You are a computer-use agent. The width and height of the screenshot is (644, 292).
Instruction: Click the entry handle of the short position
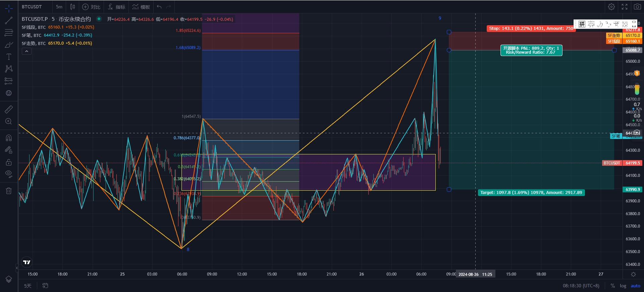pos(449,50)
